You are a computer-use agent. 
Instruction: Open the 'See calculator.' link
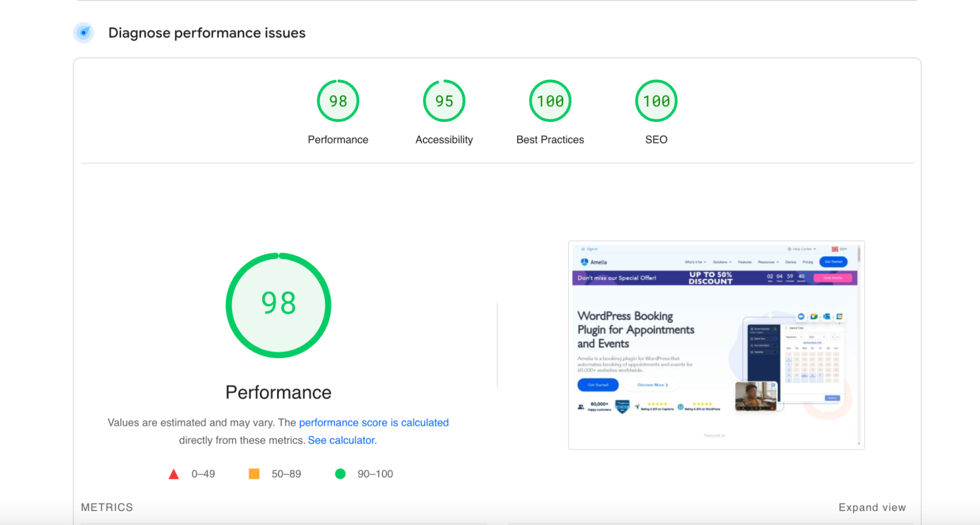[342, 440]
